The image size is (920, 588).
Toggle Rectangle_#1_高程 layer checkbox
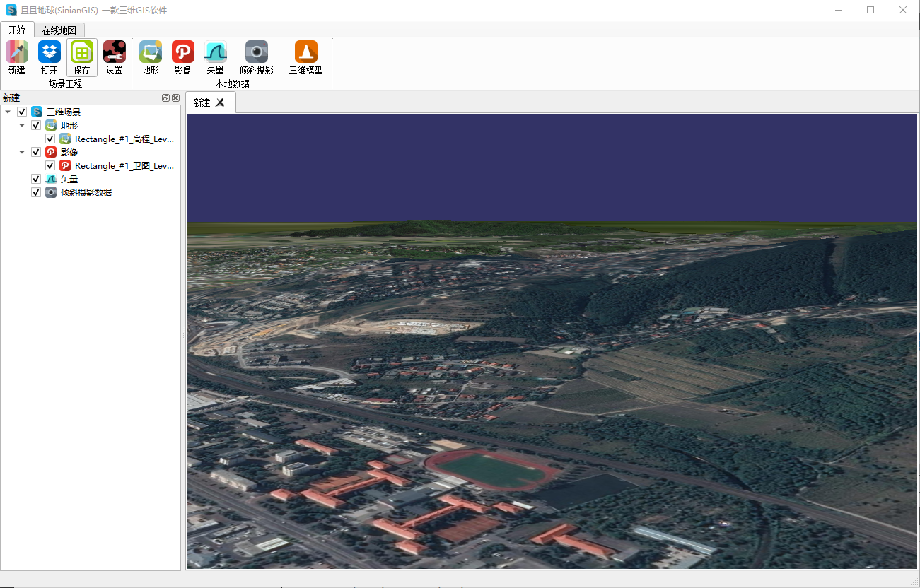pos(50,139)
